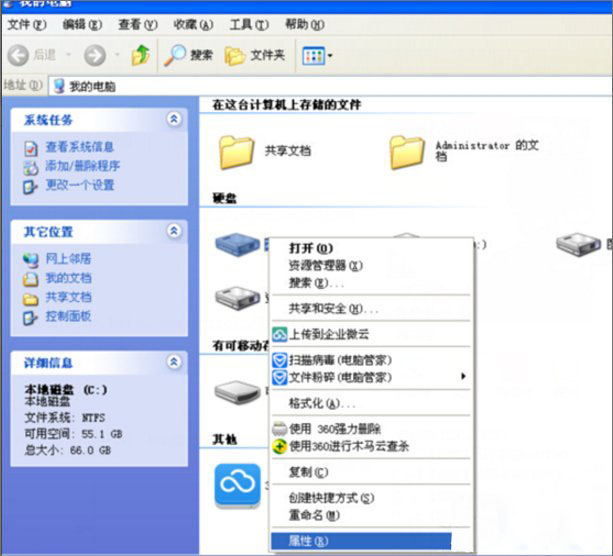Click the sidebar 共享文档 folder icon
Viewport: 613px width, 556px height.
[x=30, y=299]
